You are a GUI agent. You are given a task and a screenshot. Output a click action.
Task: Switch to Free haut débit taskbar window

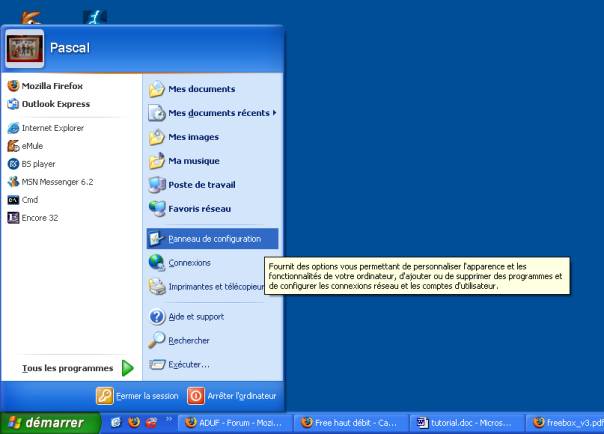click(x=351, y=423)
